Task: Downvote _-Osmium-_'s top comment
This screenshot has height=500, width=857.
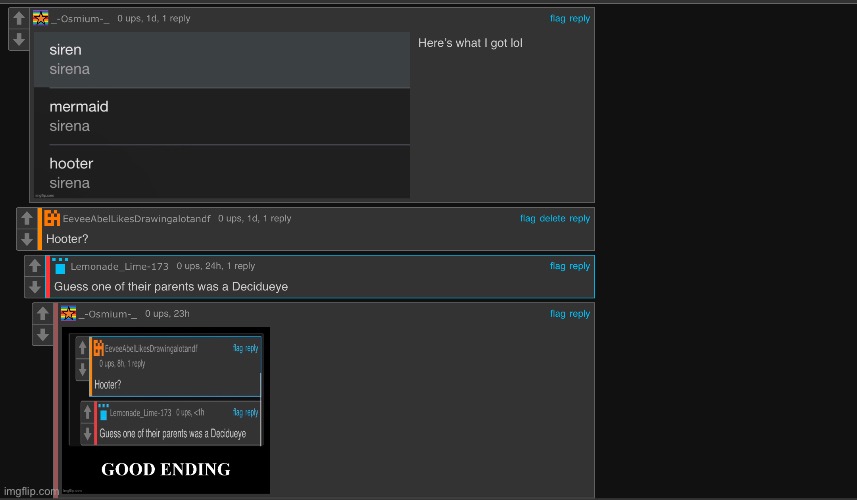Action: tap(18, 39)
